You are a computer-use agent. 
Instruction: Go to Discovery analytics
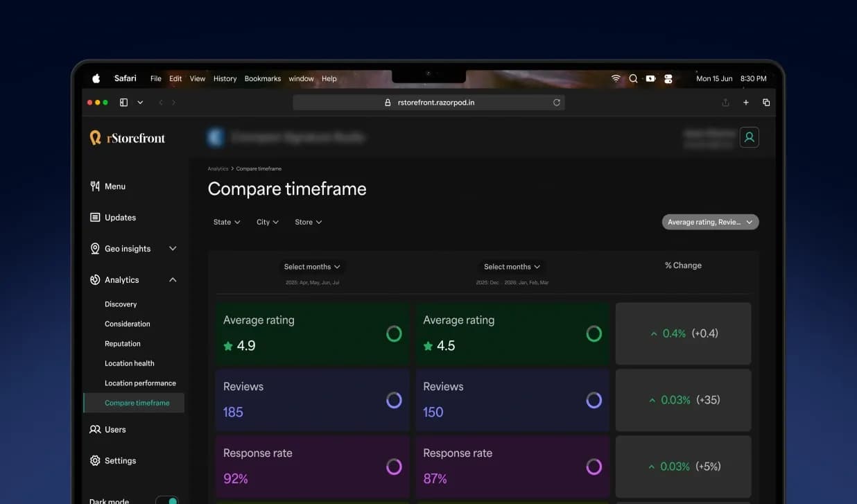tap(121, 304)
